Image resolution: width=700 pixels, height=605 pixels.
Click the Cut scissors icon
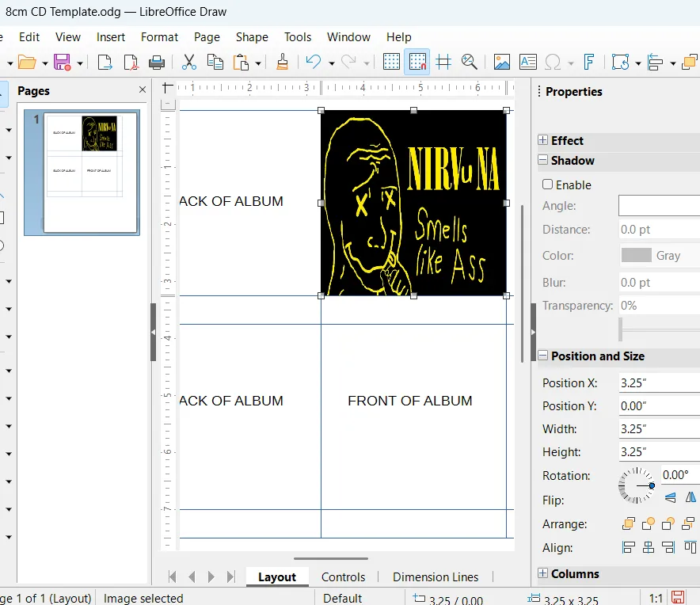tap(189, 62)
